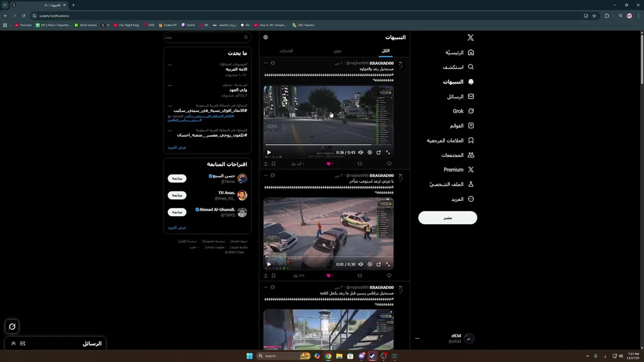Unlike the second RRAGHAD00 post heart
Viewport: 644px width, 362px height.
tap(330, 276)
